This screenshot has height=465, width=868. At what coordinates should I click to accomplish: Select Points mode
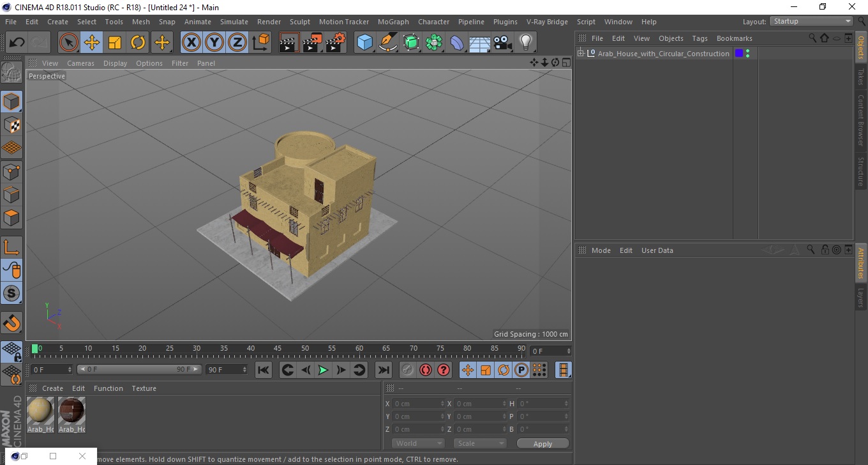click(x=11, y=171)
